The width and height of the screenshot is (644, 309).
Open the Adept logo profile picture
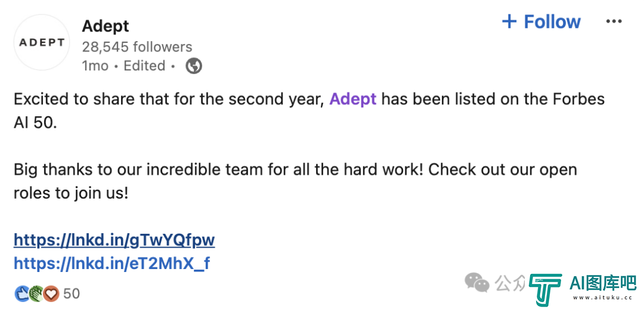(x=42, y=42)
